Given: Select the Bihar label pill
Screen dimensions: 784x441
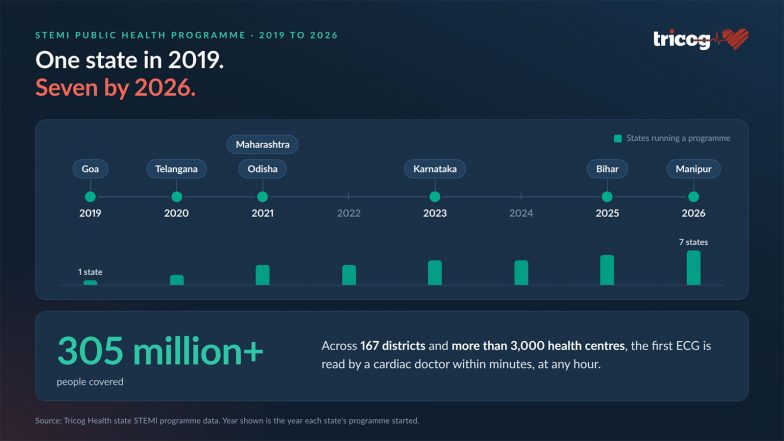Looking at the screenshot, I should 607,169.
